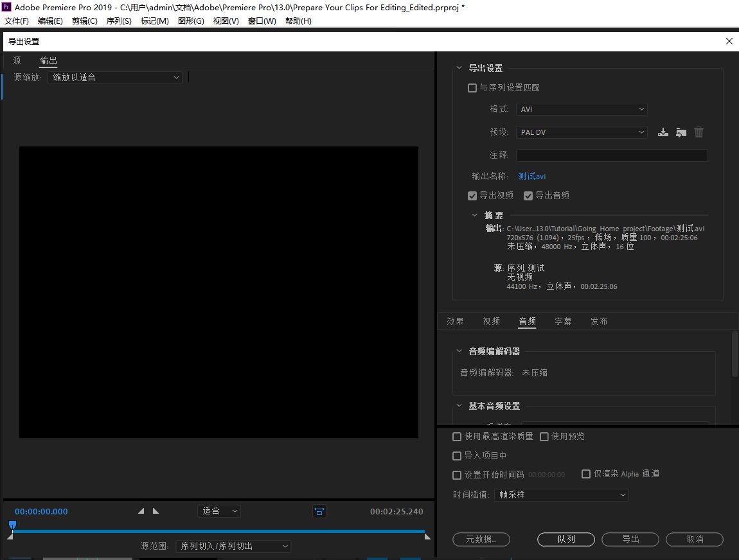Image resolution: width=739 pixels, height=560 pixels.
Task: Collapse the Basic Audio Settings section
Action: (x=459, y=405)
